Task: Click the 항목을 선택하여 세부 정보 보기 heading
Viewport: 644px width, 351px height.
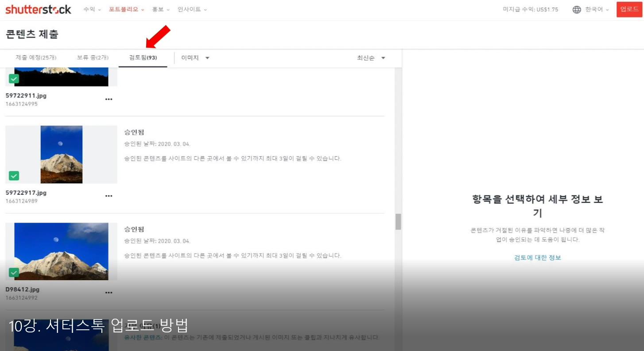Action: 538,206
